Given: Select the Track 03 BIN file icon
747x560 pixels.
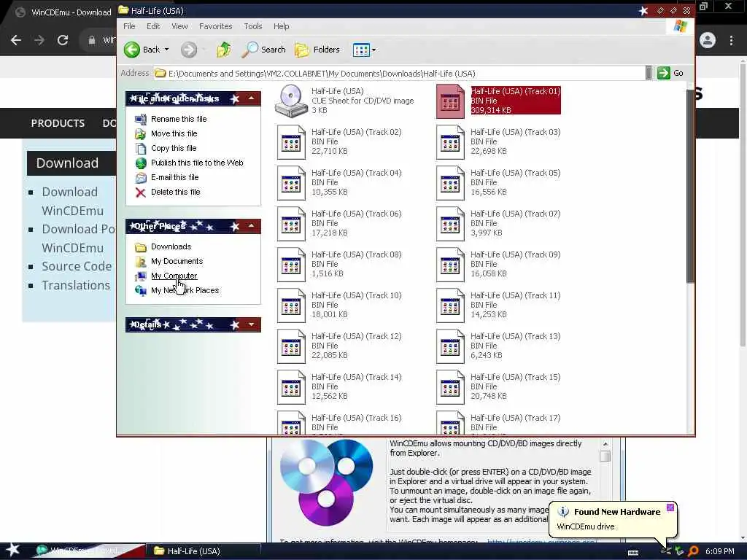Looking at the screenshot, I should pos(450,142).
